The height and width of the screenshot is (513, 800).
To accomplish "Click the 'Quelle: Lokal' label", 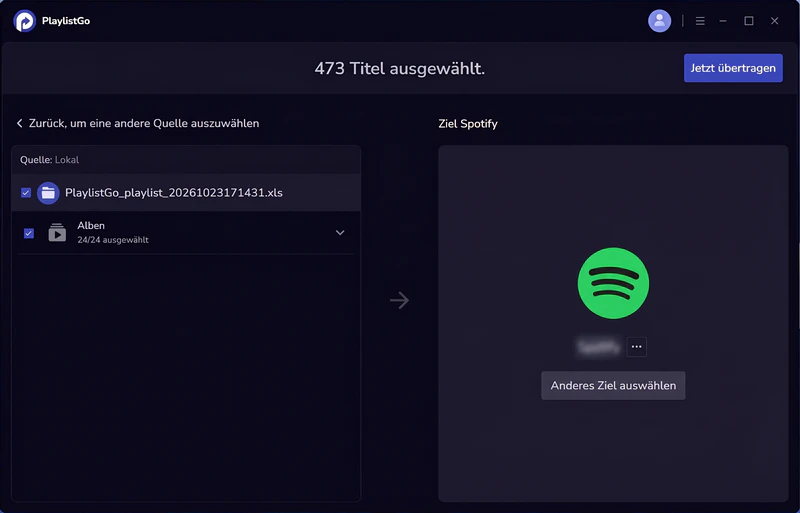I will tap(49, 160).
